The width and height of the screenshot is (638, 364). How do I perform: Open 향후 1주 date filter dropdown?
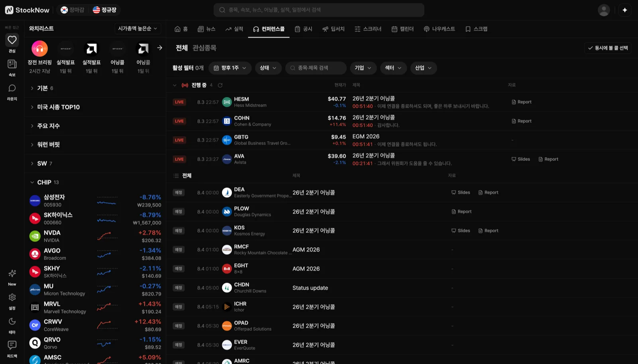tap(230, 68)
